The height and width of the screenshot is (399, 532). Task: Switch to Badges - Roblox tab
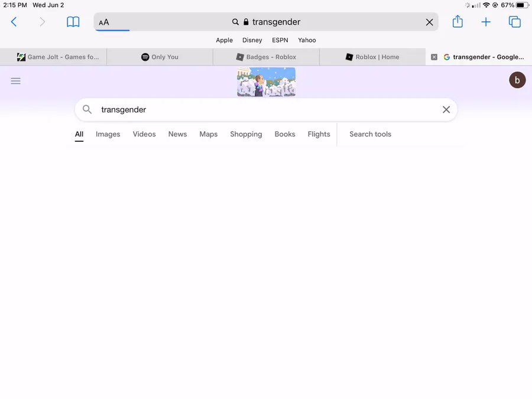pyautogui.click(x=267, y=57)
